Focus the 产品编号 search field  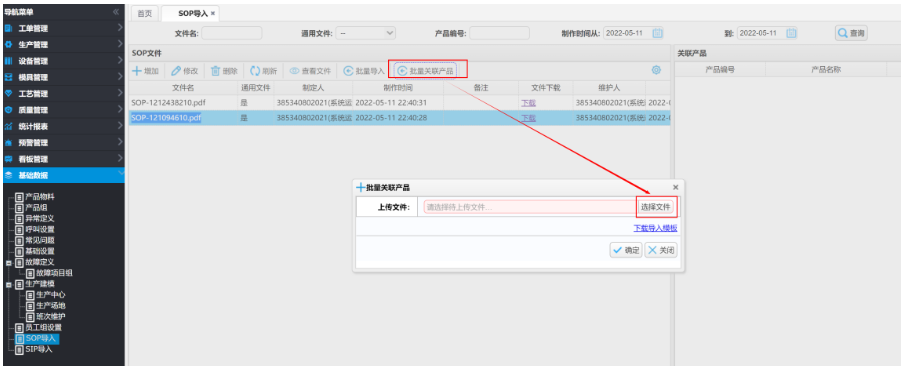pyautogui.click(x=499, y=33)
